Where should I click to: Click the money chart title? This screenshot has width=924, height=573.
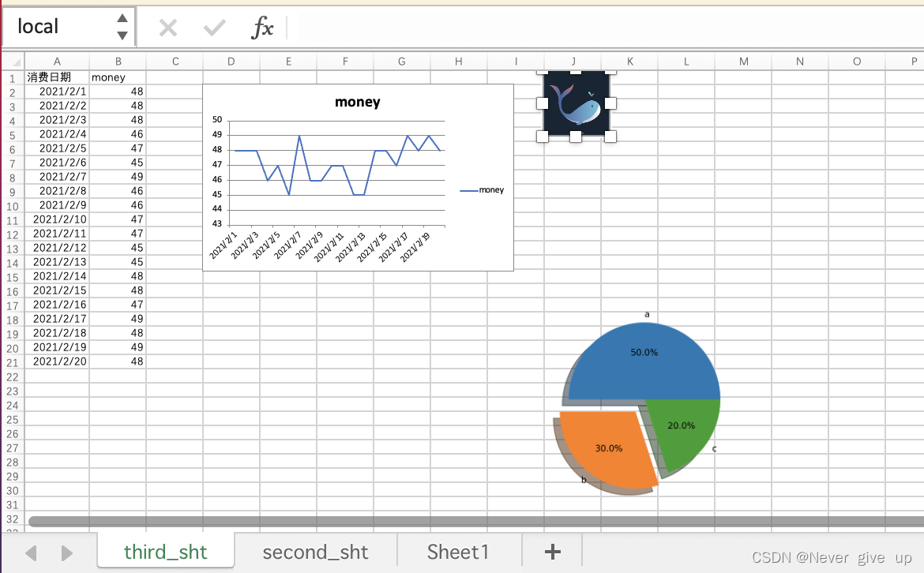(357, 102)
